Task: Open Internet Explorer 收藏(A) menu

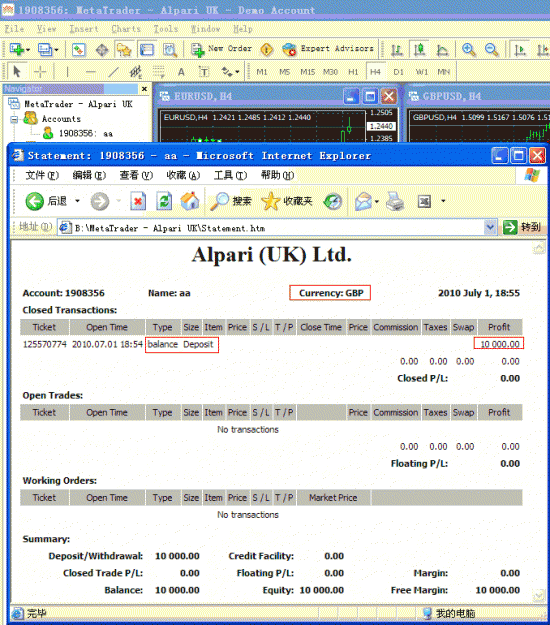Action: point(183,175)
